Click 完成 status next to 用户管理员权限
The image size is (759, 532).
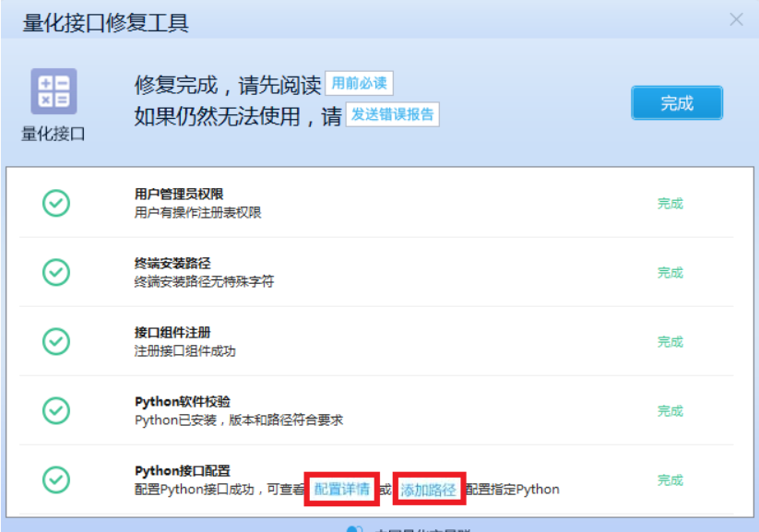670,204
